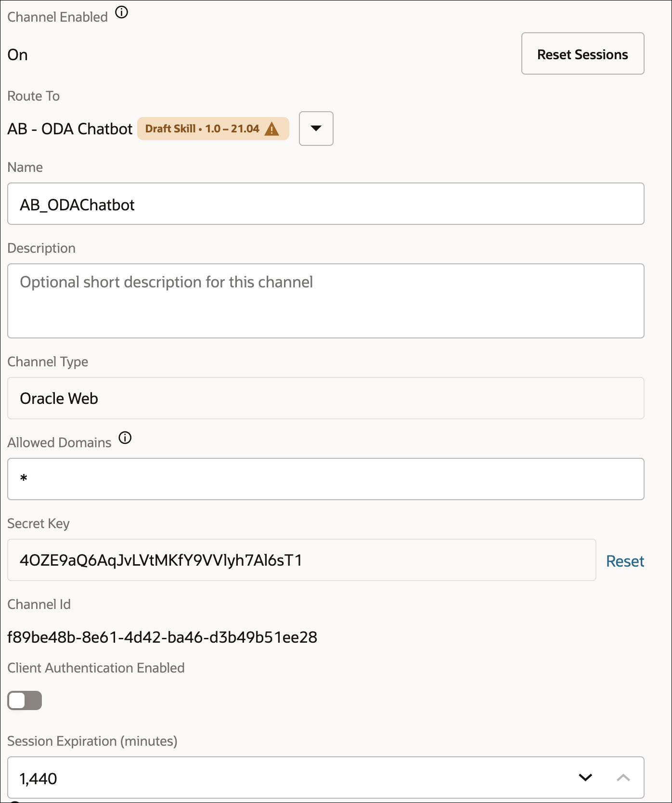
Task: Click the Allowed Domains info icon
Action: pyautogui.click(x=125, y=438)
